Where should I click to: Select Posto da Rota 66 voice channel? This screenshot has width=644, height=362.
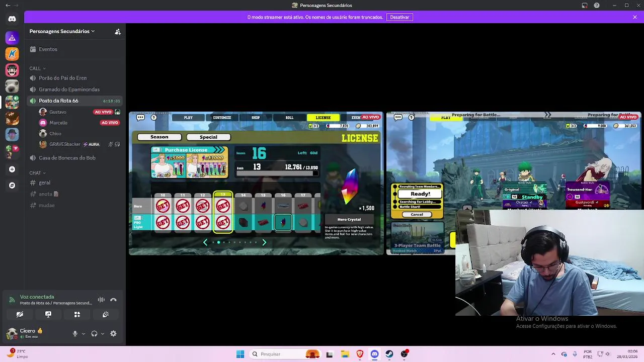click(75, 101)
